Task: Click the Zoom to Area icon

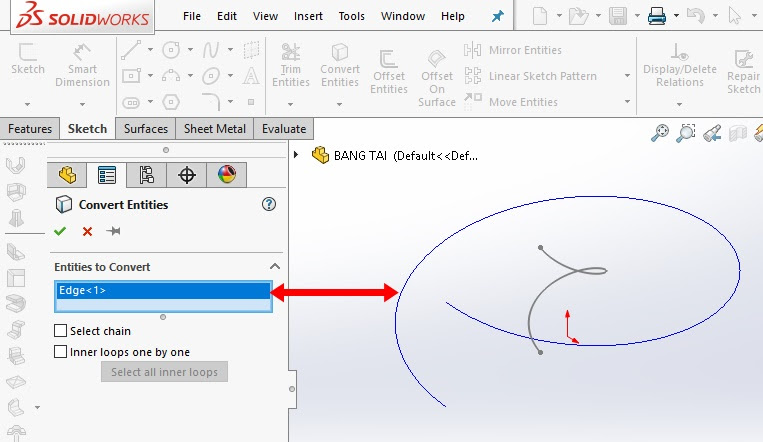Action: tap(685, 132)
